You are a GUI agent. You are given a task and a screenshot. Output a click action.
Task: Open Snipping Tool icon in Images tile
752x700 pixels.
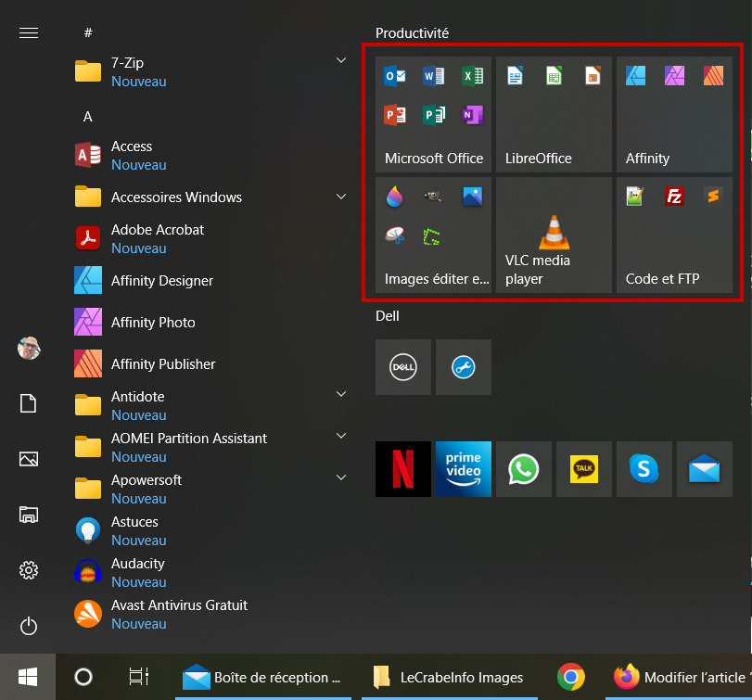coord(395,235)
